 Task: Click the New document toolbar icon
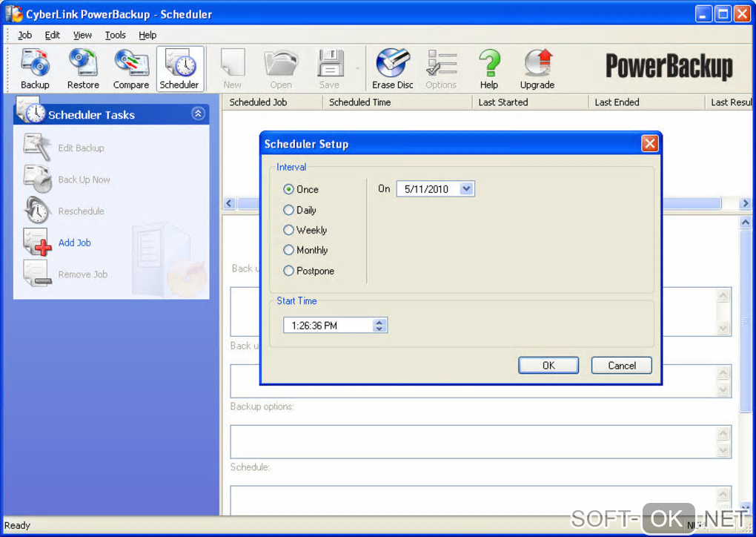tap(233, 68)
